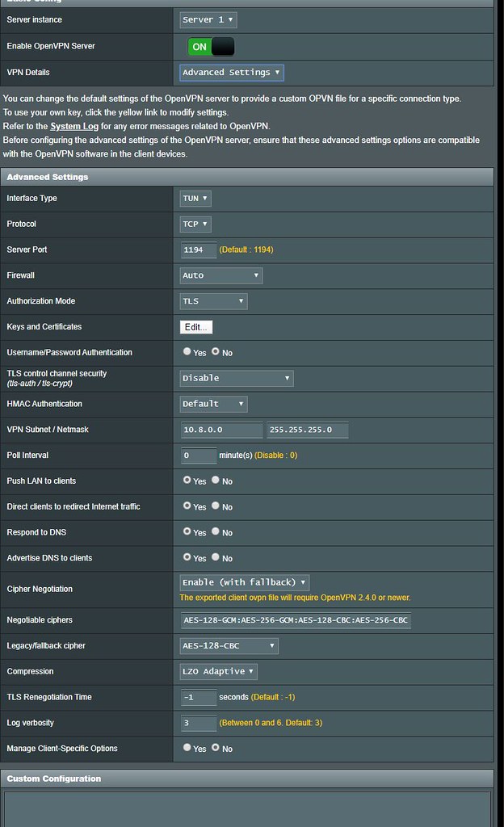Click the Netmask 255.255.255.0 field
This screenshot has width=504, height=827.
pos(308,430)
